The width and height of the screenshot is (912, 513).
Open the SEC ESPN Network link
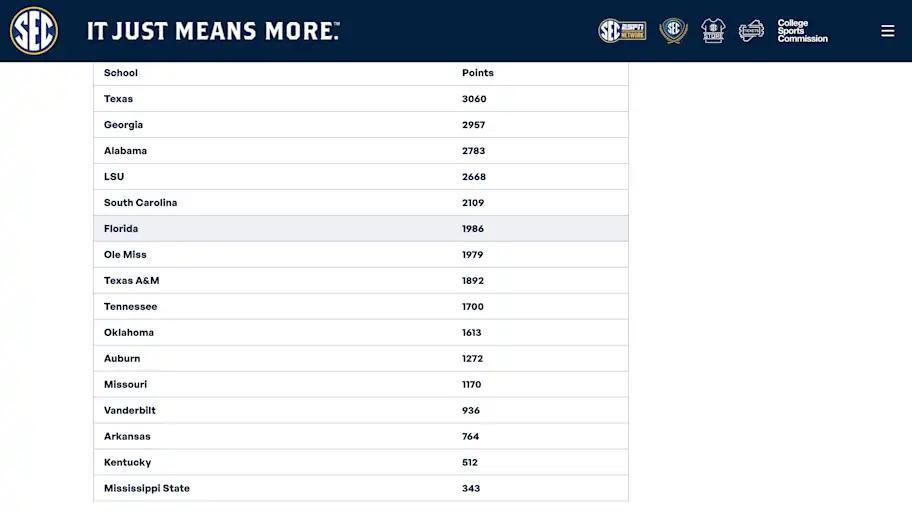(622, 31)
